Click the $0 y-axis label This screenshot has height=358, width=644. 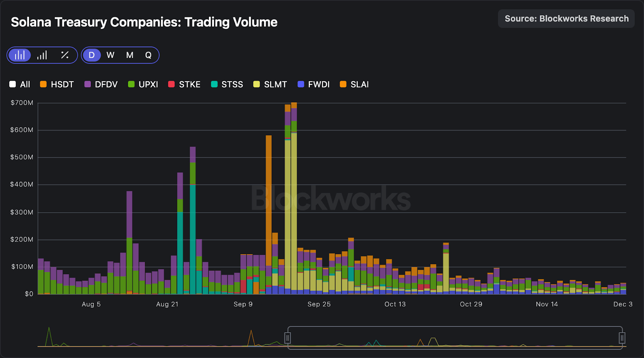click(29, 294)
